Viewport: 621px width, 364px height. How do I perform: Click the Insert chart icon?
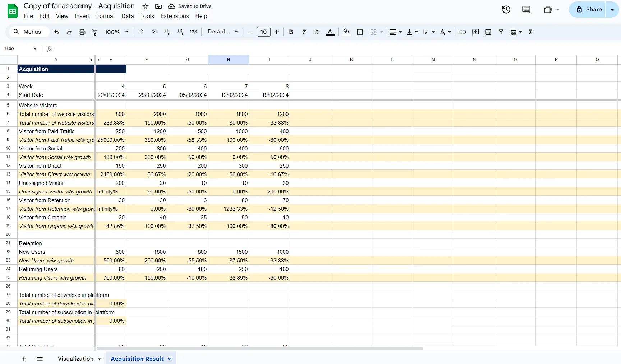[x=488, y=32]
